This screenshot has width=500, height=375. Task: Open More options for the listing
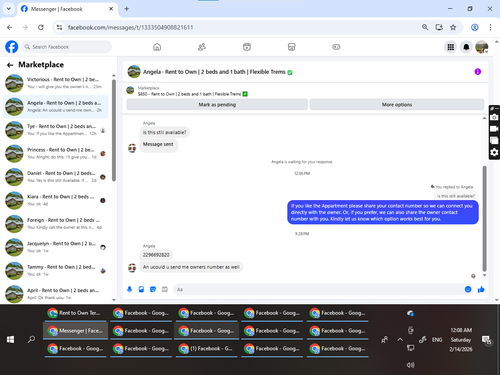pyautogui.click(x=397, y=105)
